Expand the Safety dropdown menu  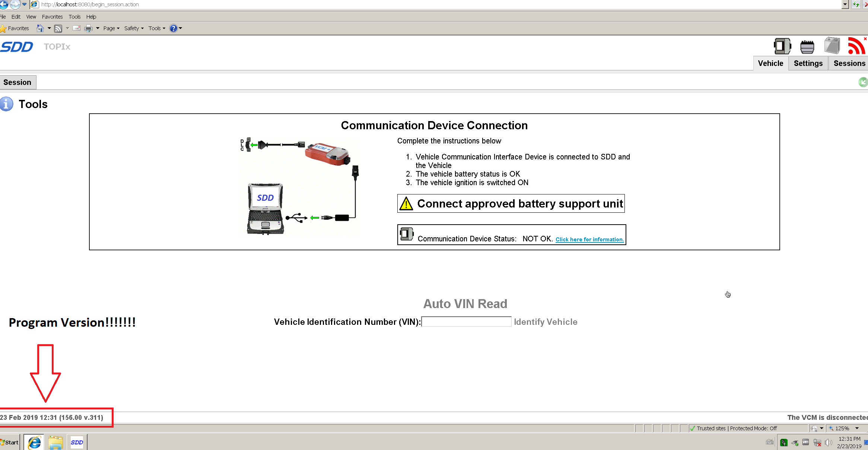point(134,28)
